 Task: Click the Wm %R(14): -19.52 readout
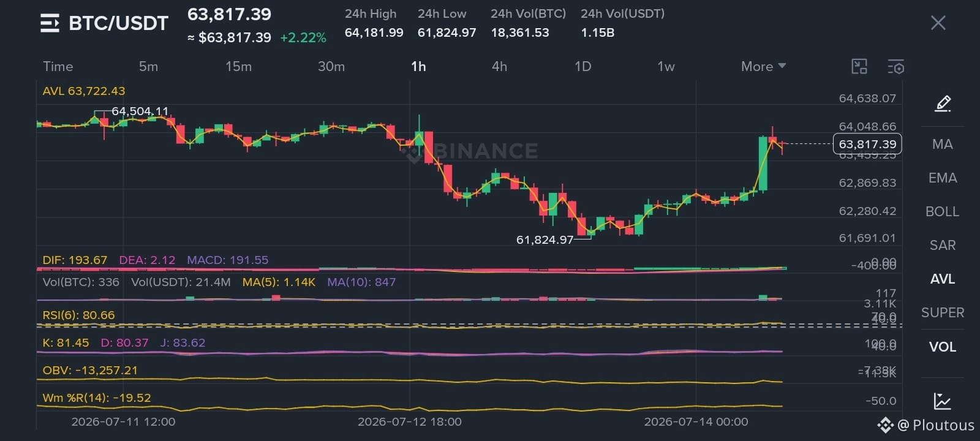97,398
